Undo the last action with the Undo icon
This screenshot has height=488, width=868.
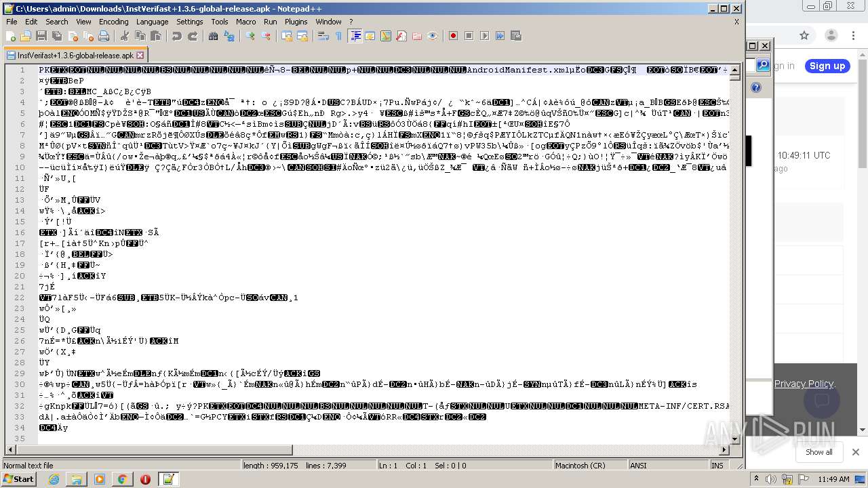point(177,36)
